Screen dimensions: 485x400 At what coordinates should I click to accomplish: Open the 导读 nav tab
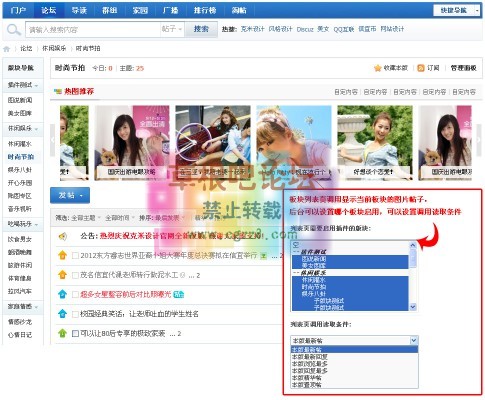79,10
